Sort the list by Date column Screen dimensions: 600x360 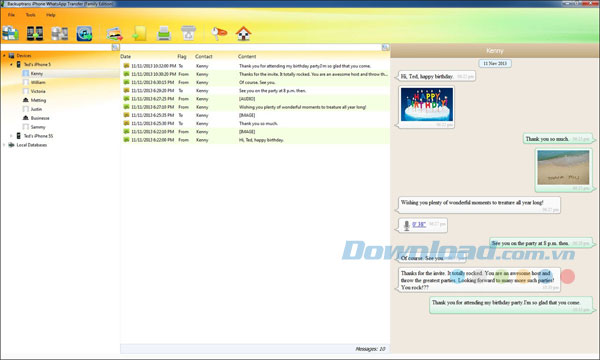[x=126, y=56]
